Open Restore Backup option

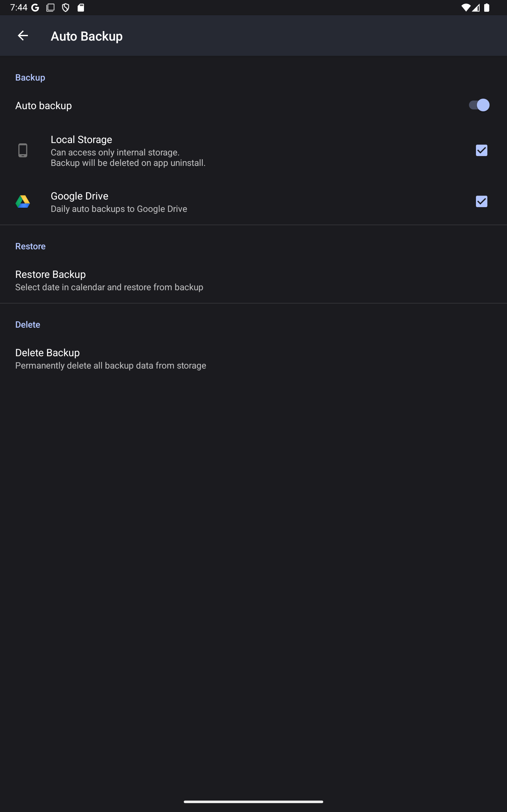tap(253, 280)
